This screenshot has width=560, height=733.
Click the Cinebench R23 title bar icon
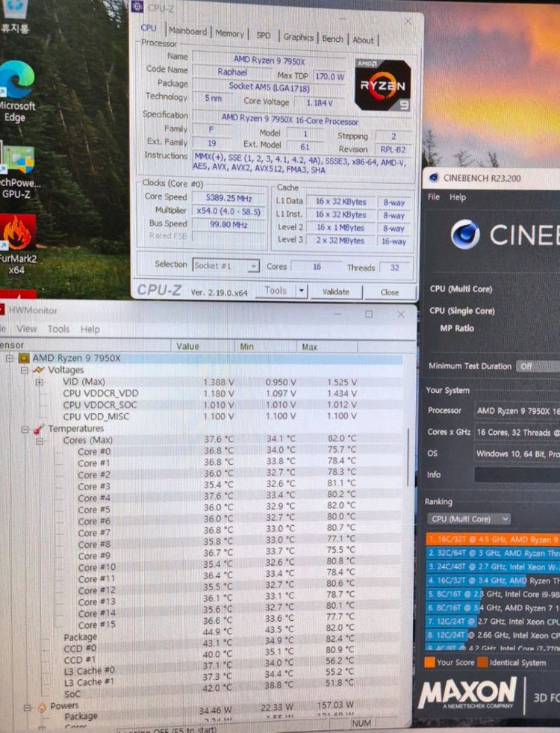point(434,178)
